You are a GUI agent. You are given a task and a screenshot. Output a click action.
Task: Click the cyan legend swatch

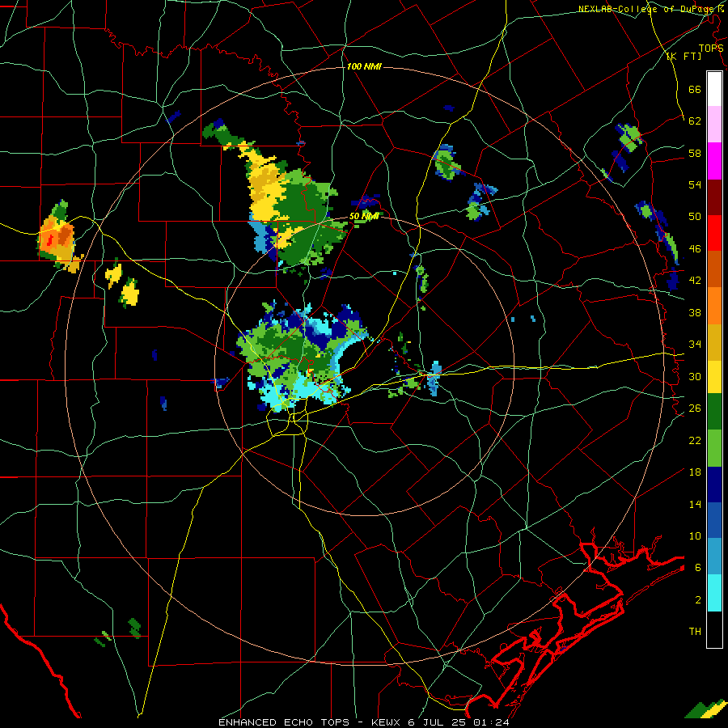tap(714, 593)
